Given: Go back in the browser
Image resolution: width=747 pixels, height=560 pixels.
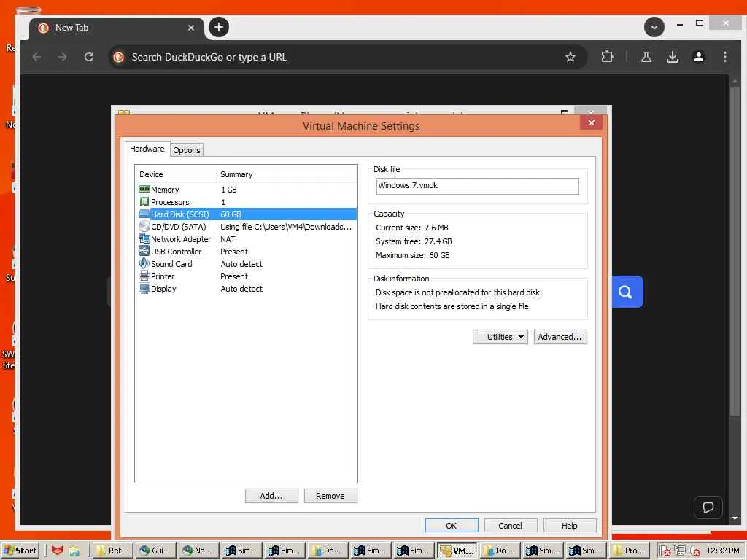Looking at the screenshot, I should click(x=36, y=57).
